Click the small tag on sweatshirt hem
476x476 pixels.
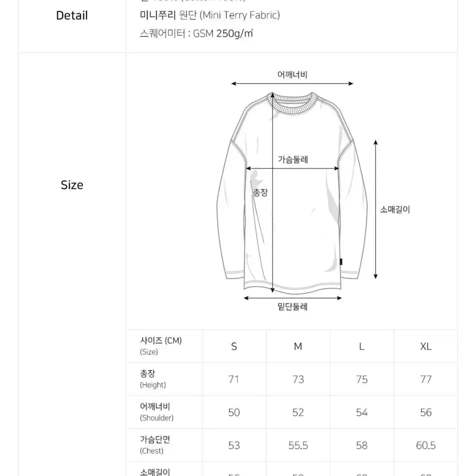coord(341,261)
